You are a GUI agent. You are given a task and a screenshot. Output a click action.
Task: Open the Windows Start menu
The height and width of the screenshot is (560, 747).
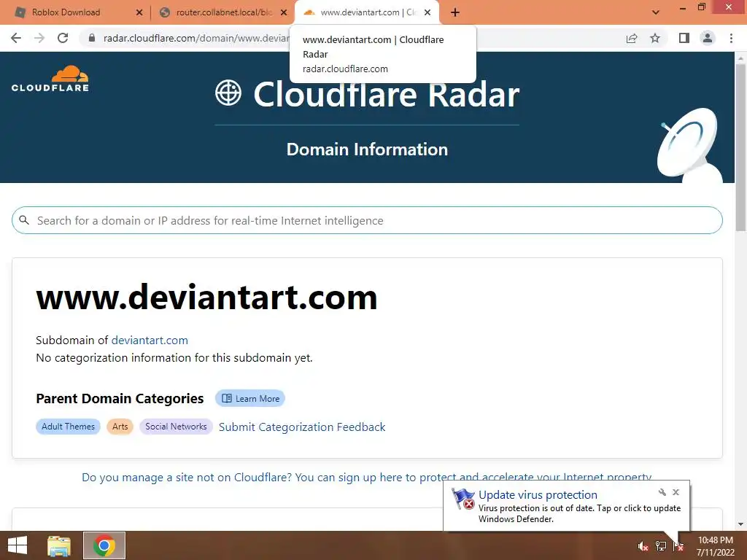[18, 545]
